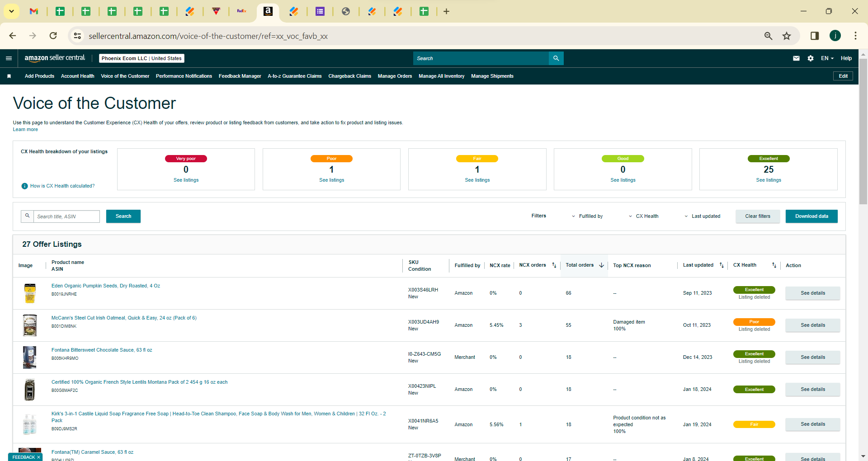Reload the page with browser refresh icon
The width and height of the screenshot is (868, 461).
click(x=53, y=36)
